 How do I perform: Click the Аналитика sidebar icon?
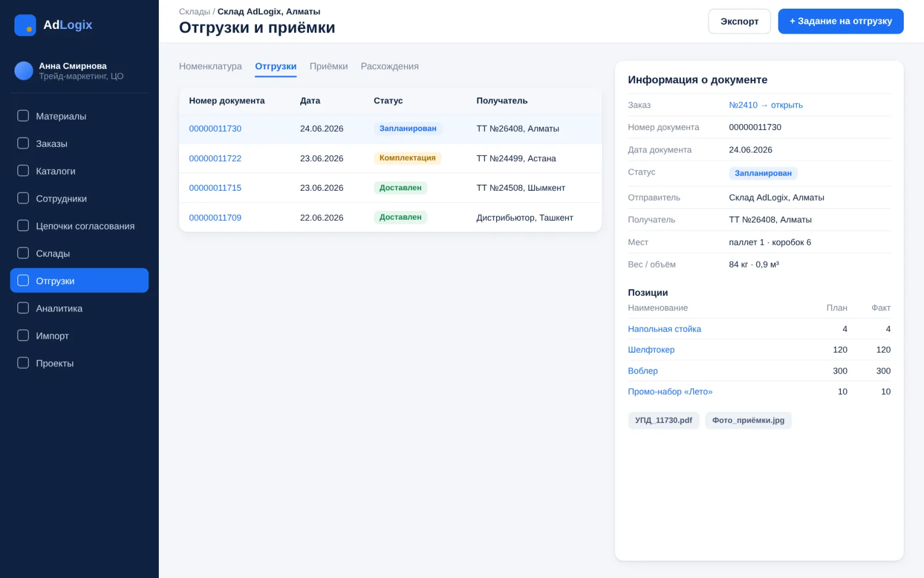[23, 308]
